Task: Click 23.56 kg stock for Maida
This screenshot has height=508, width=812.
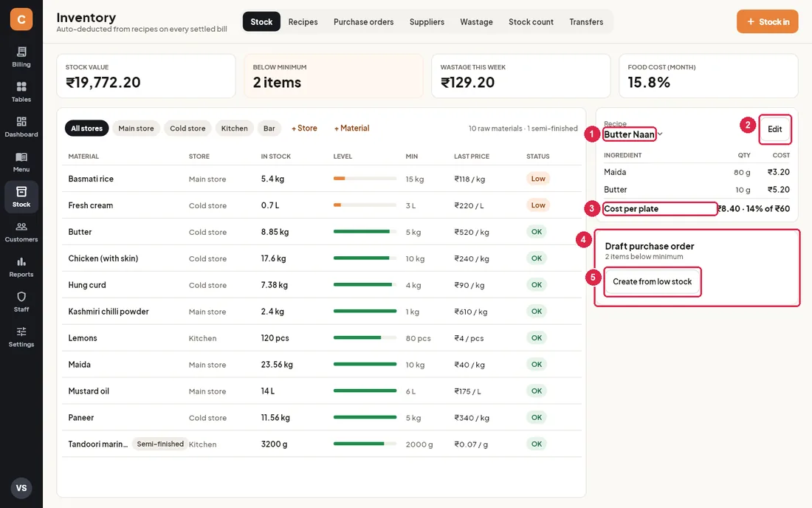Action: pos(277,365)
